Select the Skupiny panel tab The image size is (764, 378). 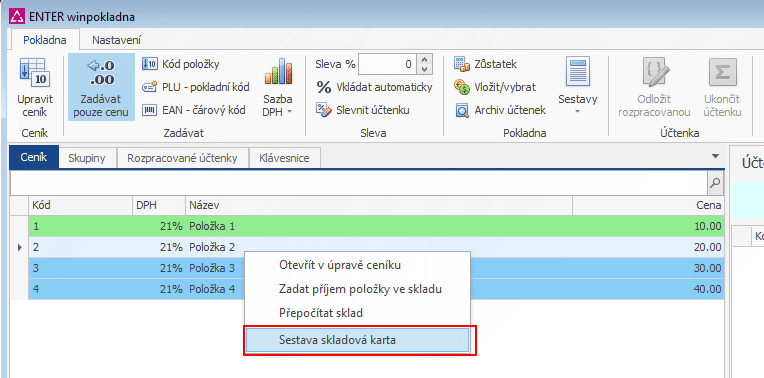point(87,158)
